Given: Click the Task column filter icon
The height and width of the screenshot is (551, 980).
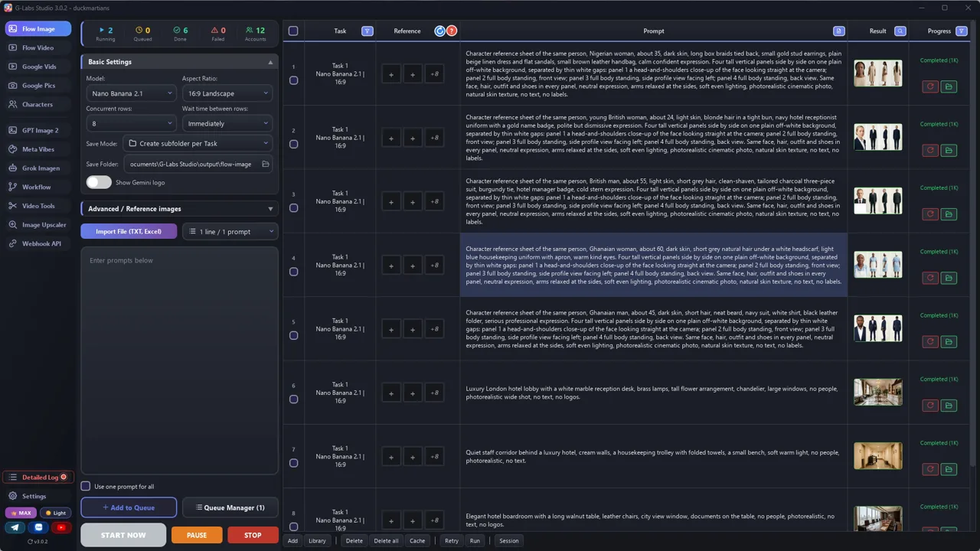Looking at the screenshot, I should tap(367, 31).
